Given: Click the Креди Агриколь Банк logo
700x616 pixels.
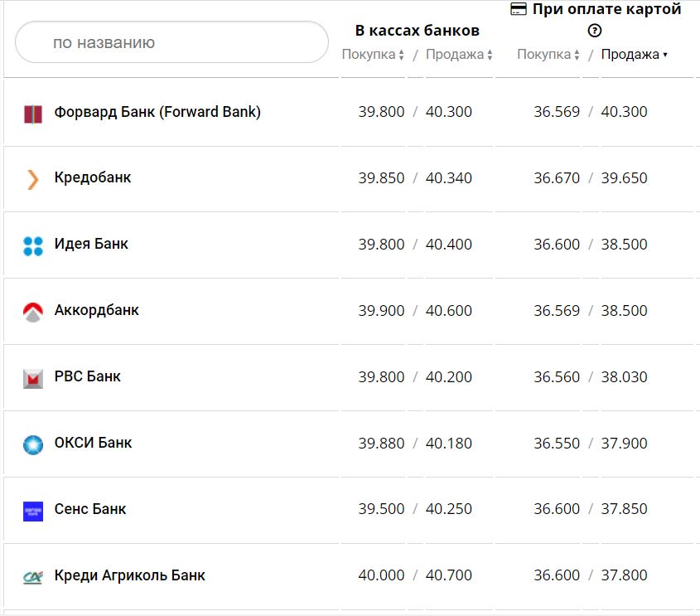Looking at the screenshot, I should pyautogui.click(x=32, y=577).
